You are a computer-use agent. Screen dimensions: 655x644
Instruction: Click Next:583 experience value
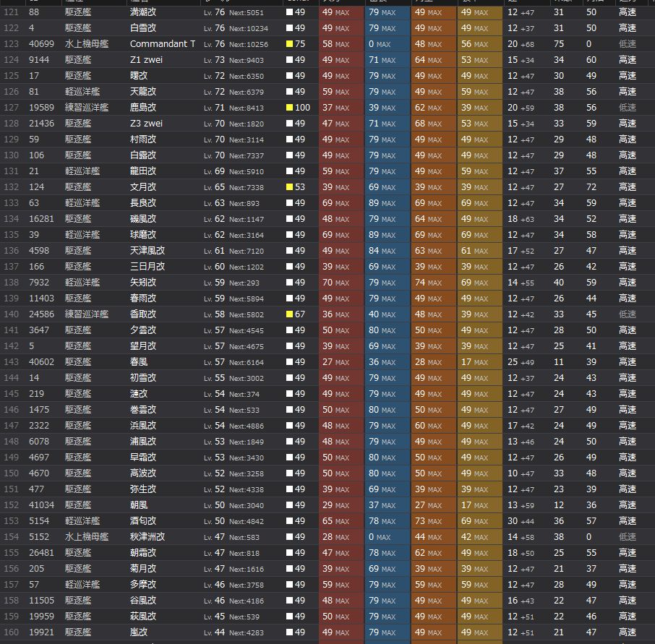point(244,538)
